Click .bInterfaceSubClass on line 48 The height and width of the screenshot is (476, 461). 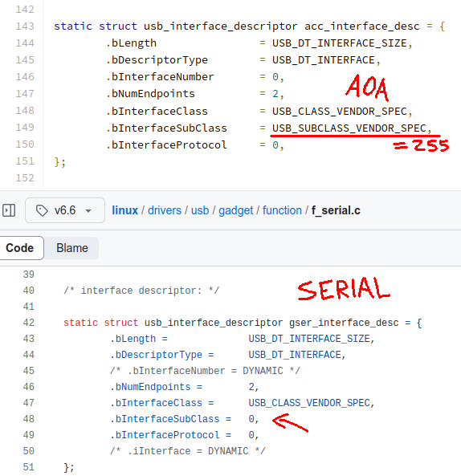click(x=165, y=419)
